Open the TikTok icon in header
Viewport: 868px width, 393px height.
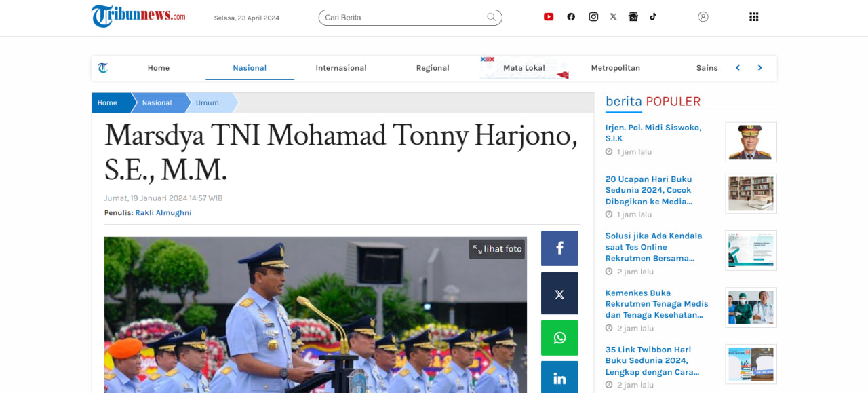click(653, 17)
